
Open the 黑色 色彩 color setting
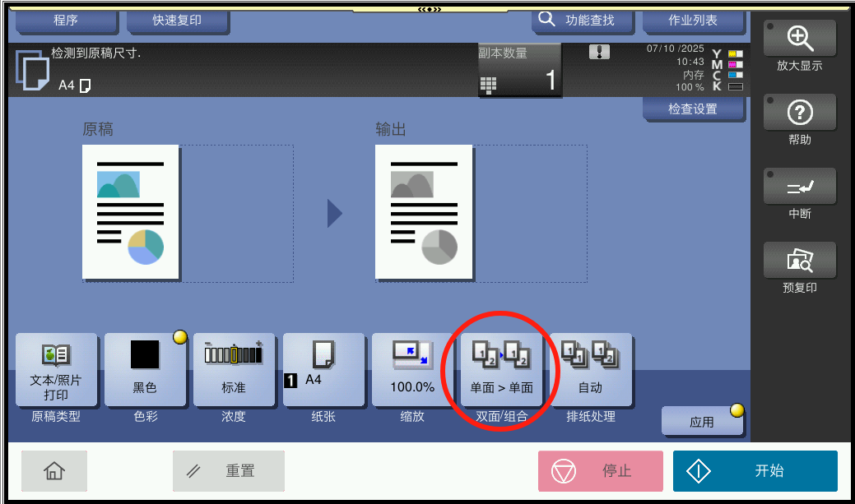(x=145, y=370)
